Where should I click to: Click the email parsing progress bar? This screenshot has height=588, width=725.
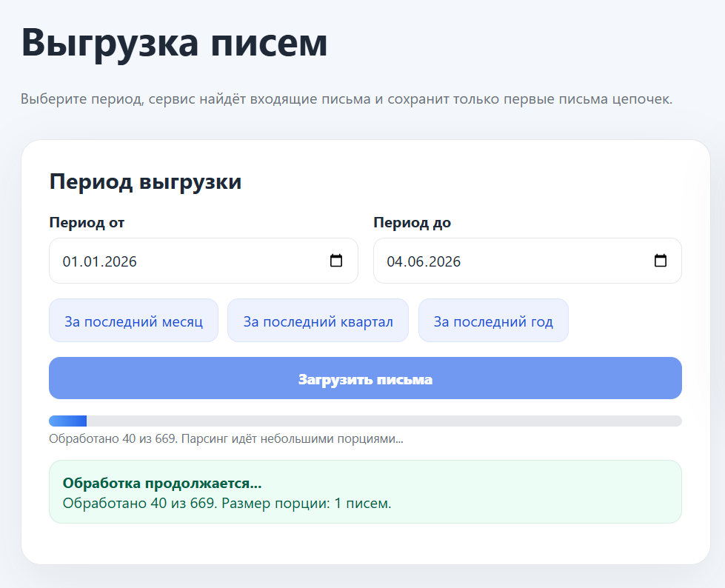[365, 421]
